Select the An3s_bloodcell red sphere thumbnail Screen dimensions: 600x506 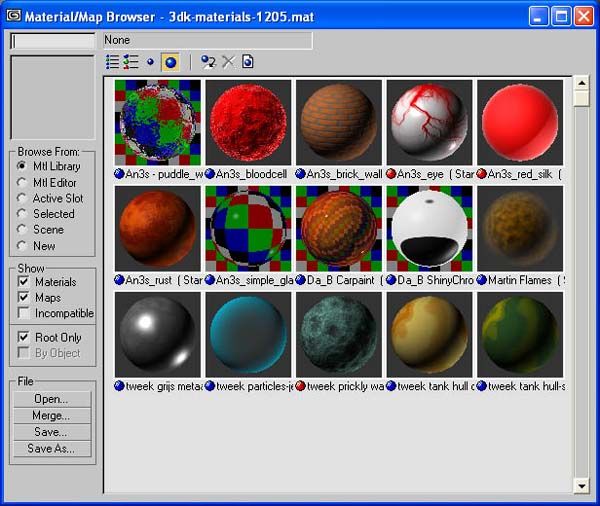pyautogui.click(x=248, y=122)
